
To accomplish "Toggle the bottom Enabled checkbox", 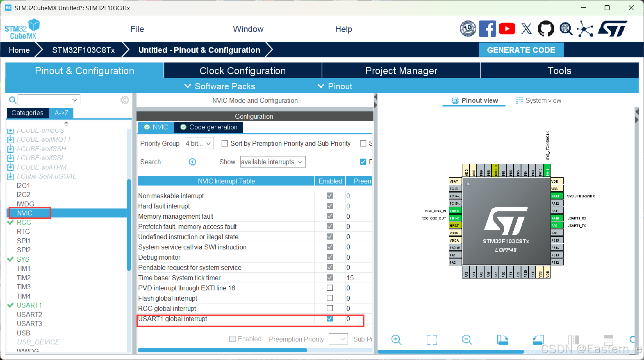I will 232,339.
